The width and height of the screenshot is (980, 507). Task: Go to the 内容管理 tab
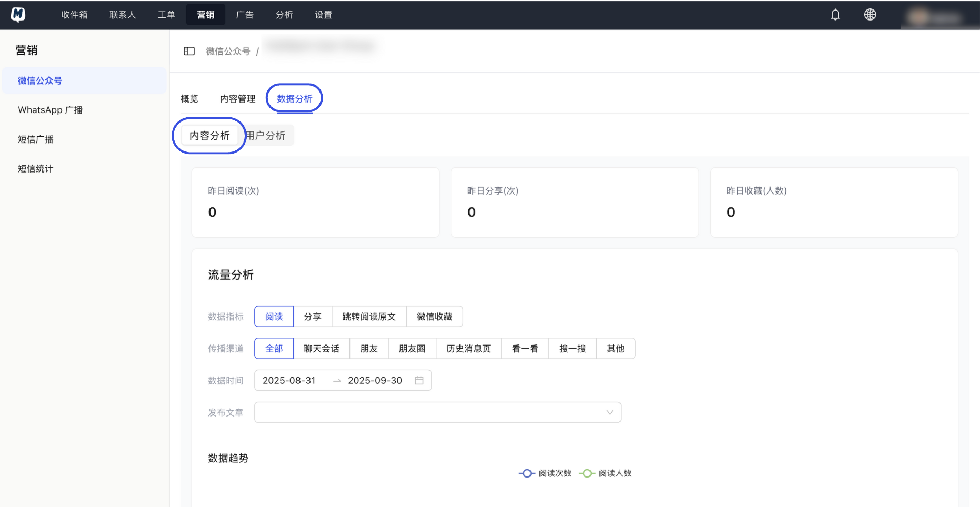point(237,98)
